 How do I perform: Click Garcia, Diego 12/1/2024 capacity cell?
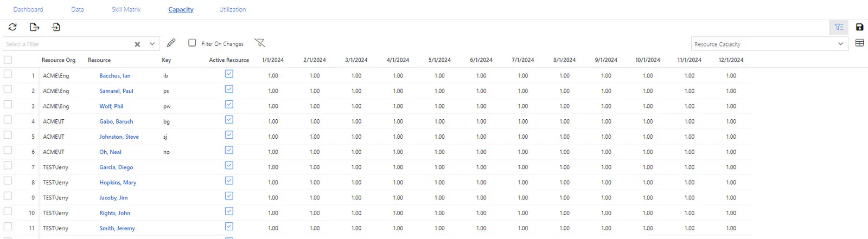731,167
